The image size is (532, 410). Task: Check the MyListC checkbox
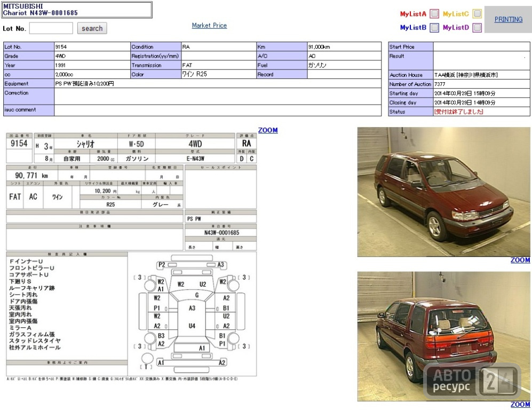477,14
